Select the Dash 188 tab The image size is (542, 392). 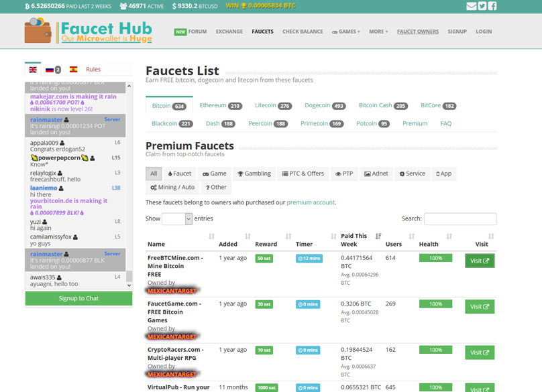220,124
